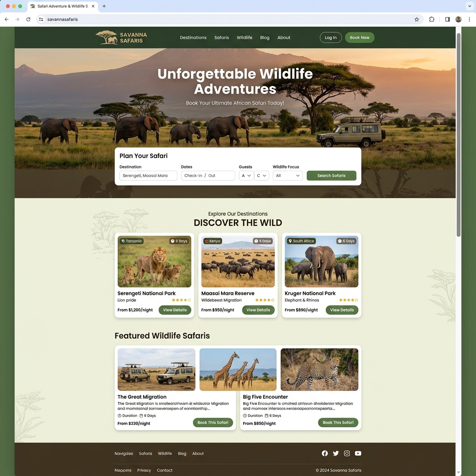Open Savanna Safaris Facebook page

(325, 453)
